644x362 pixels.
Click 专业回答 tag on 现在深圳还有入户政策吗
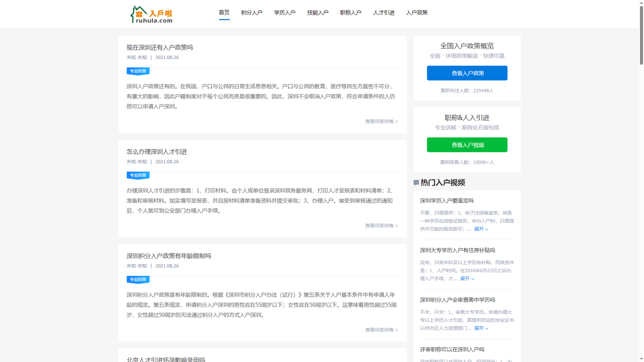coord(138,71)
